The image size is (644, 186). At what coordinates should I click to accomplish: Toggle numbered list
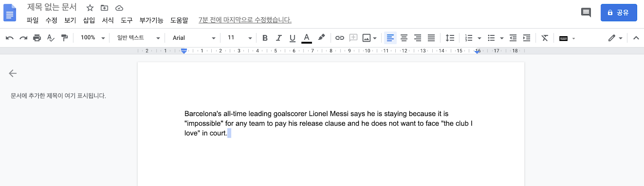[469, 38]
